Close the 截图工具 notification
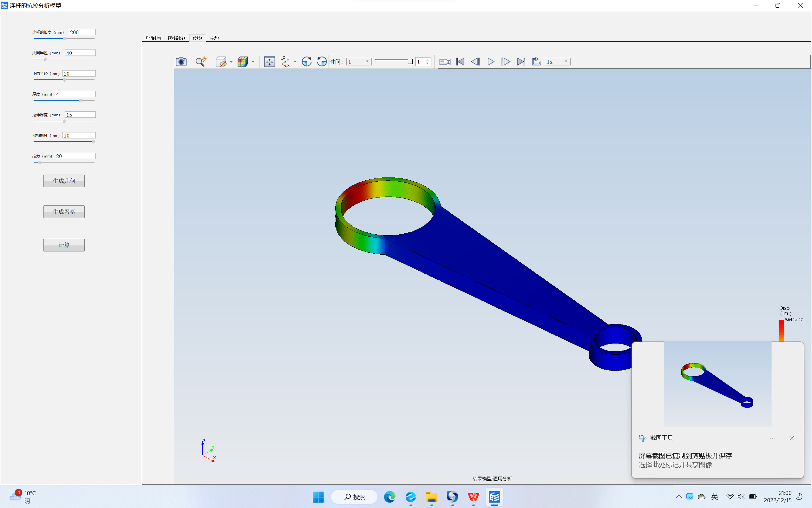 point(791,438)
